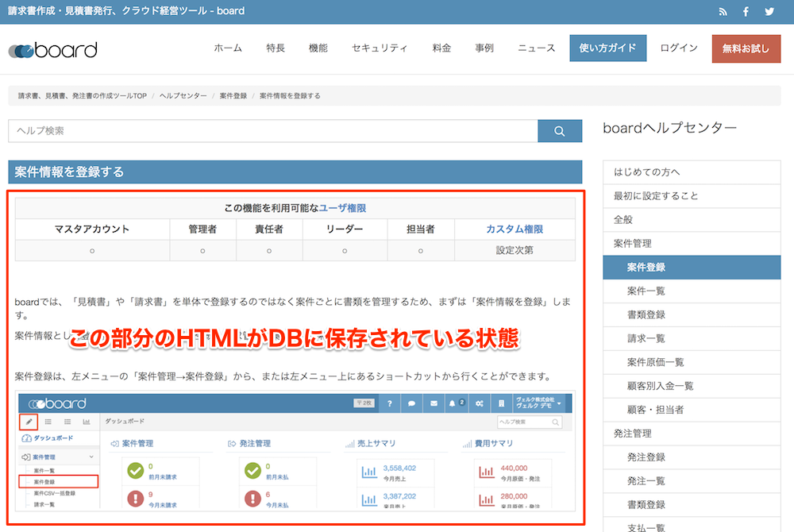Viewport: 794px width, 532px height.
Task: Go to ヘルプセンター breadcrumb
Action: point(183,95)
